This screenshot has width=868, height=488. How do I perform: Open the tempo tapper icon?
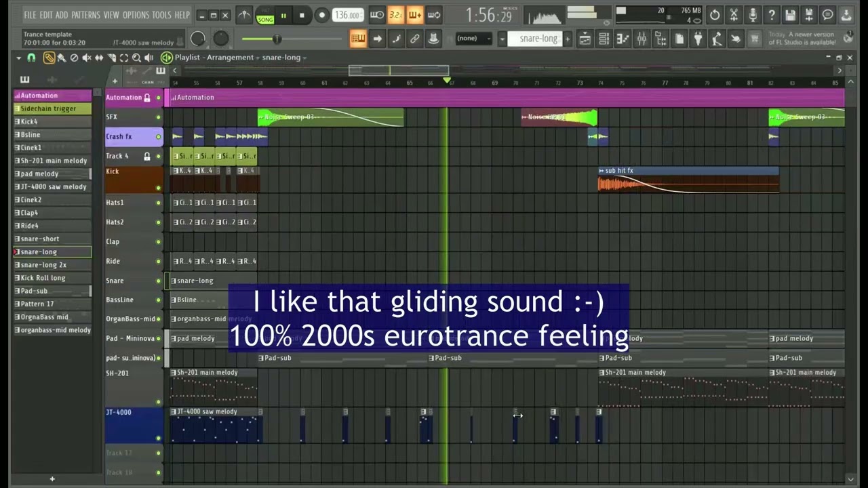pos(717,39)
